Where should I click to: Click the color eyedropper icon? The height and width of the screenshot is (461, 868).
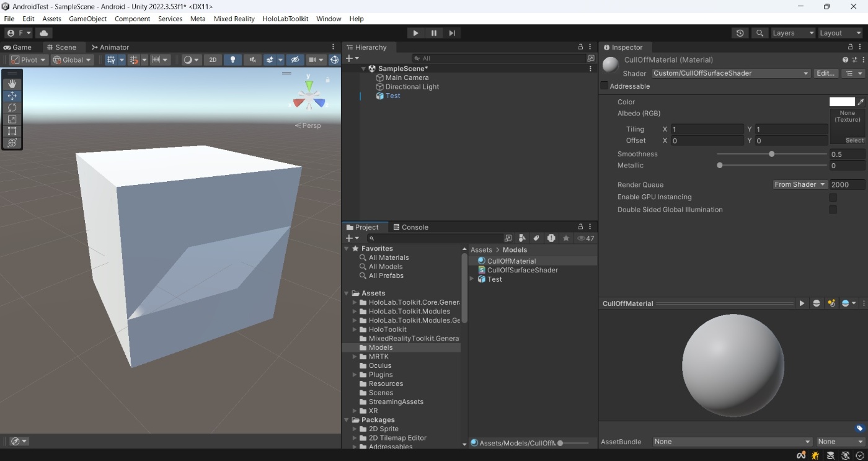tap(861, 102)
